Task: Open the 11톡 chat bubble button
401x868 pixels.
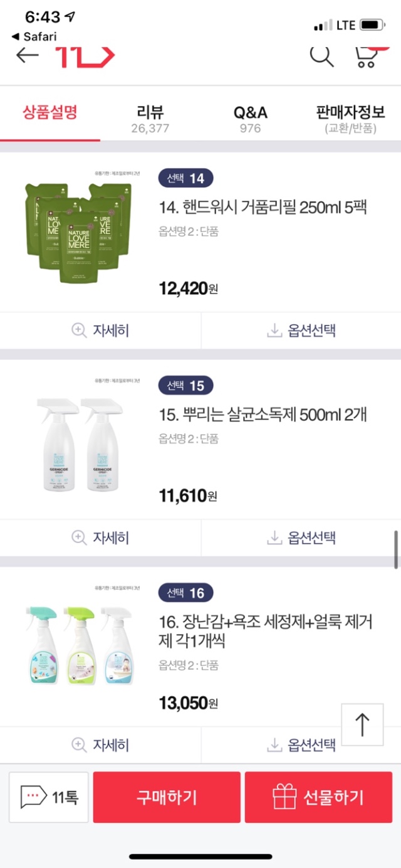Action: (x=49, y=797)
